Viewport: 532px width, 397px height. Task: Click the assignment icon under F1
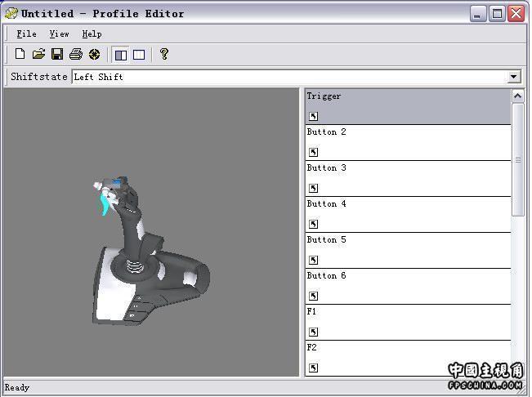tap(313, 332)
